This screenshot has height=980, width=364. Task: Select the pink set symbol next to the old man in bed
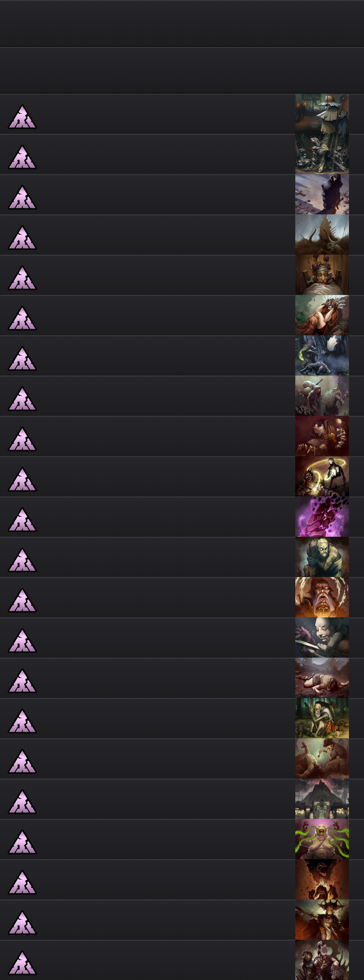click(22, 278)
